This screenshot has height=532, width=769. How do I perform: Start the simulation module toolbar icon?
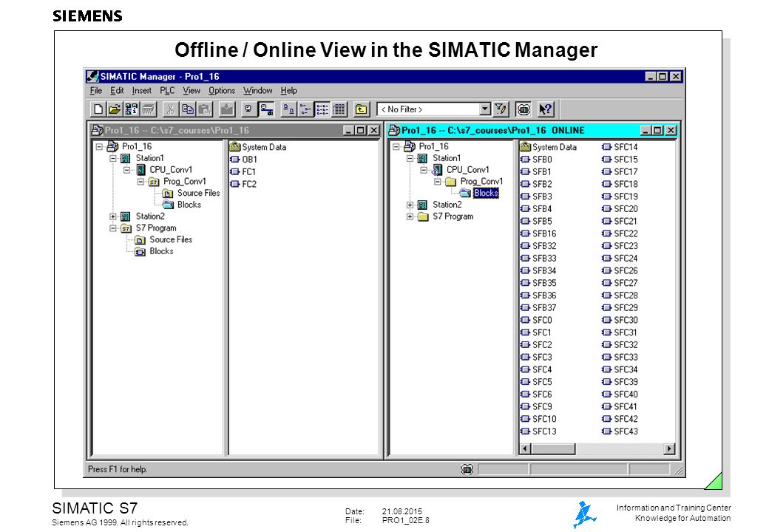click(x=524, y=109)
